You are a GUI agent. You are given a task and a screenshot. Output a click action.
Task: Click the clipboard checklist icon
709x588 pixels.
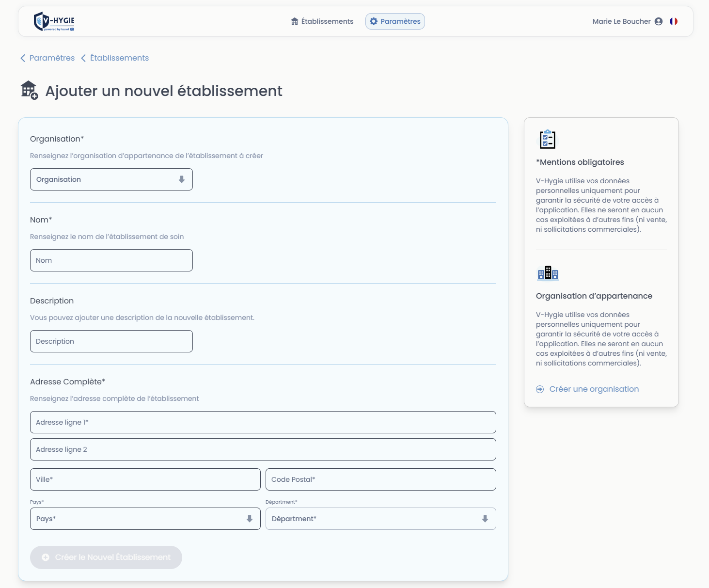pyautogui.click(x=548, y=139)
